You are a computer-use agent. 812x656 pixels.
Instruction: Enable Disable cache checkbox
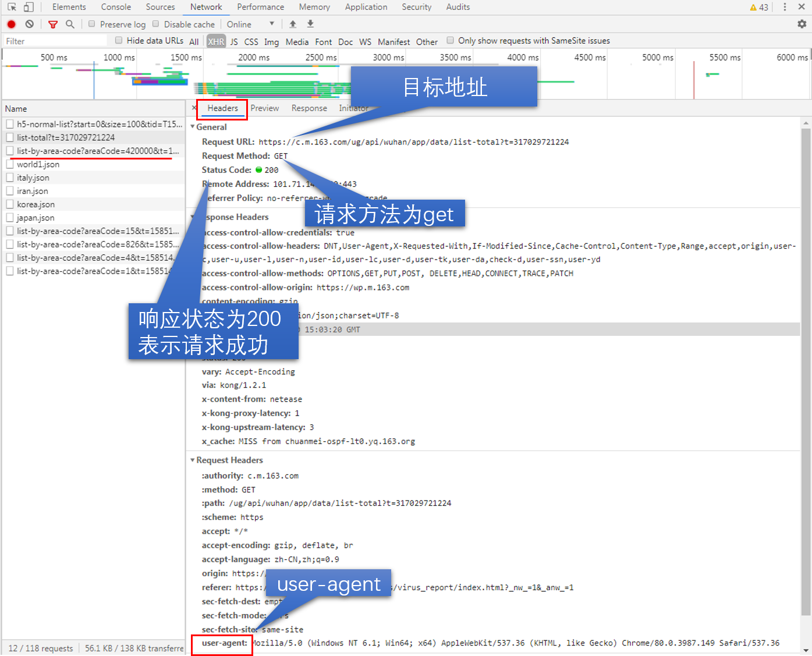(x=155, y=24)
